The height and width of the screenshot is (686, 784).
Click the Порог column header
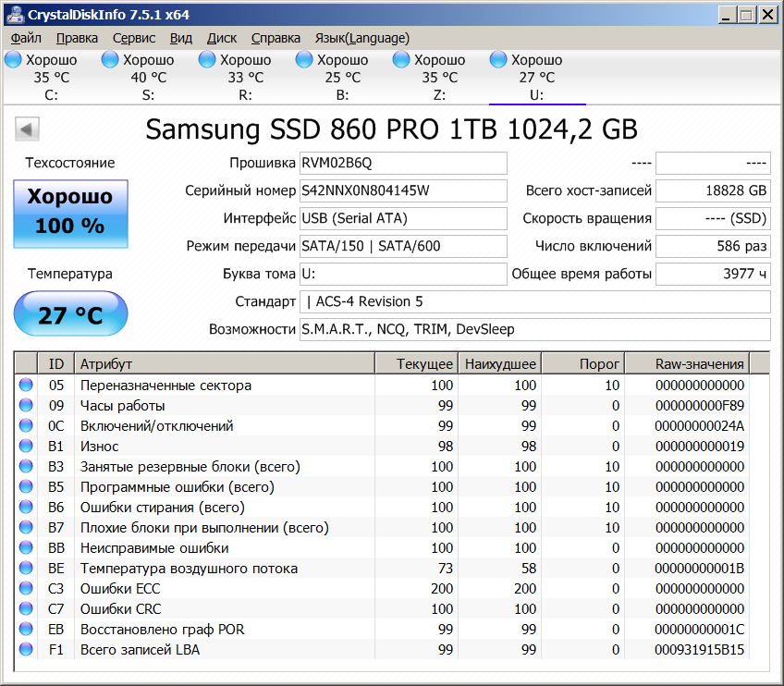pos(583,363)
